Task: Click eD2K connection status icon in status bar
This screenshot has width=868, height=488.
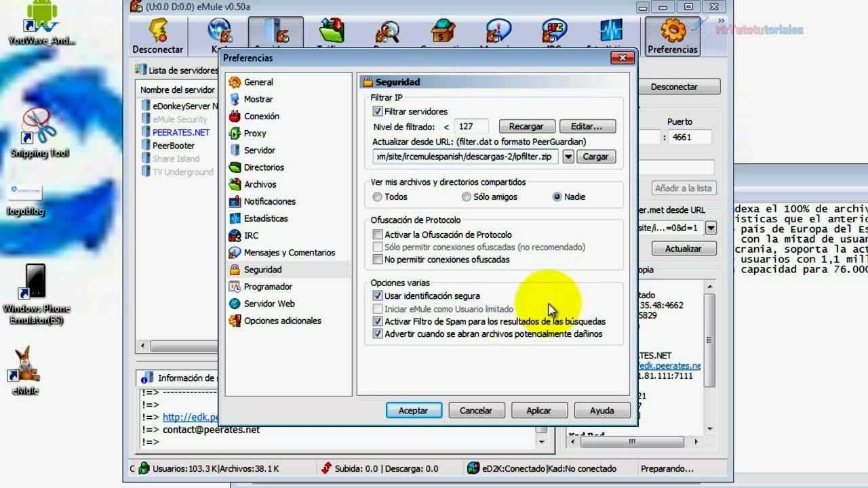Action: [x=473, y=468]
